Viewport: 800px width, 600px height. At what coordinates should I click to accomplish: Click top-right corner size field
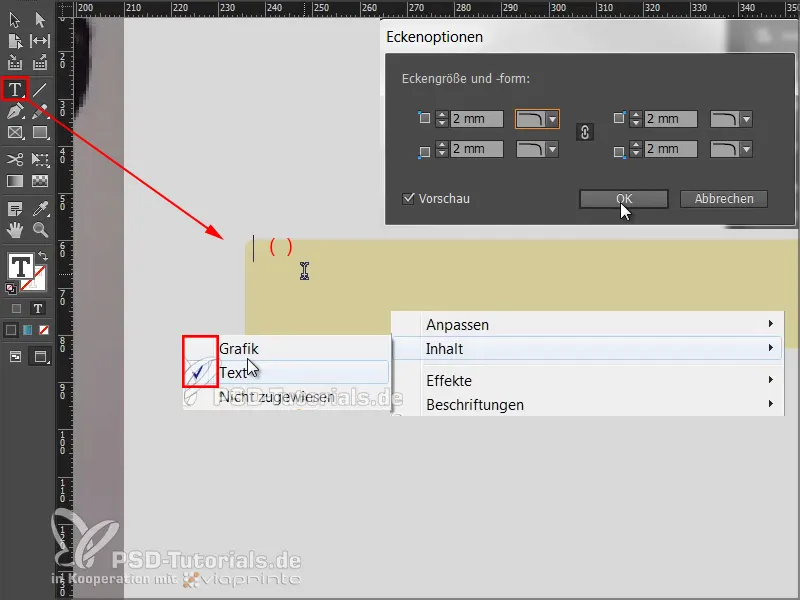[x=670, y=119]
